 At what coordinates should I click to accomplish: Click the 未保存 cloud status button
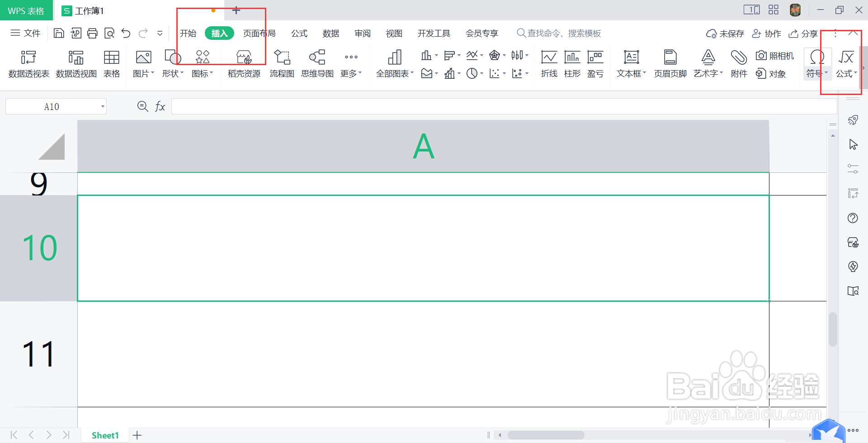tap(725, 33)
